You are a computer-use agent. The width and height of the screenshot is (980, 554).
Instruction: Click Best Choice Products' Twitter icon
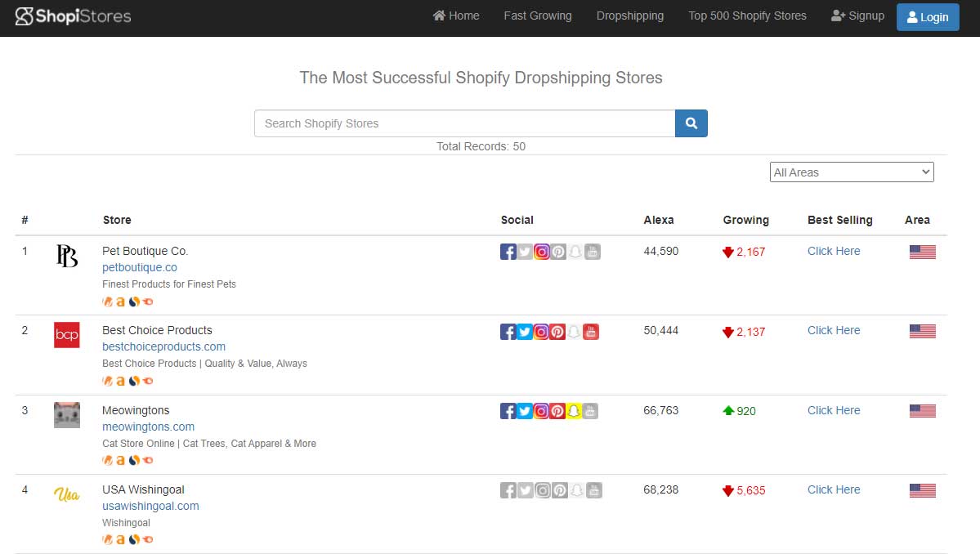[x=525, y=332]
